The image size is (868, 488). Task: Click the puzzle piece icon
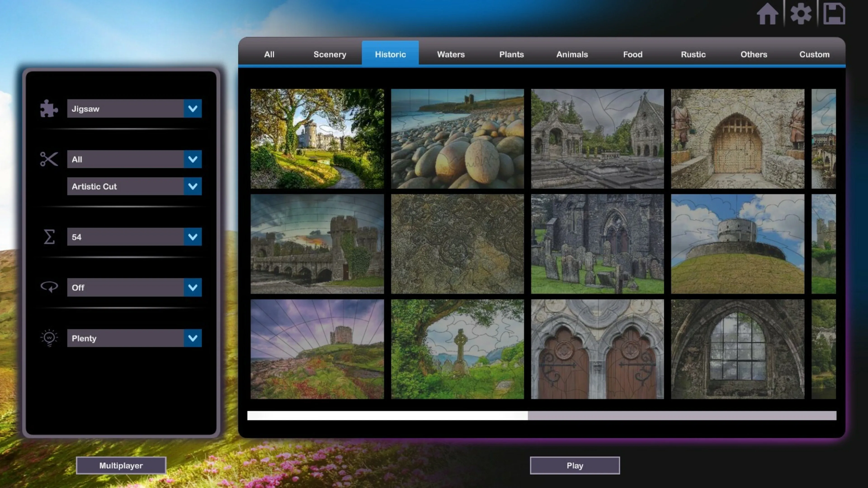[49, 108]
